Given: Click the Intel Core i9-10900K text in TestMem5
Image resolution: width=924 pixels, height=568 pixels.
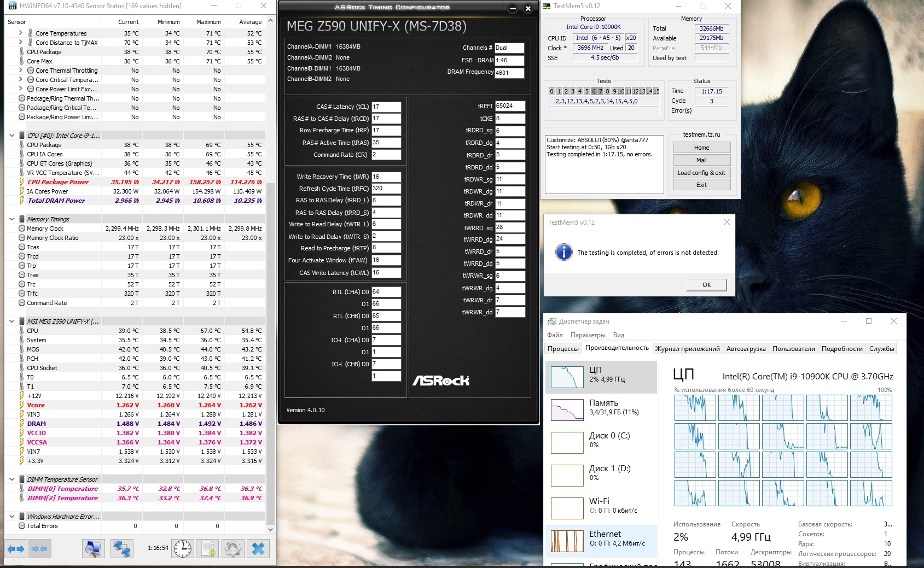Looking at the screenshot, I should [593, 27].
